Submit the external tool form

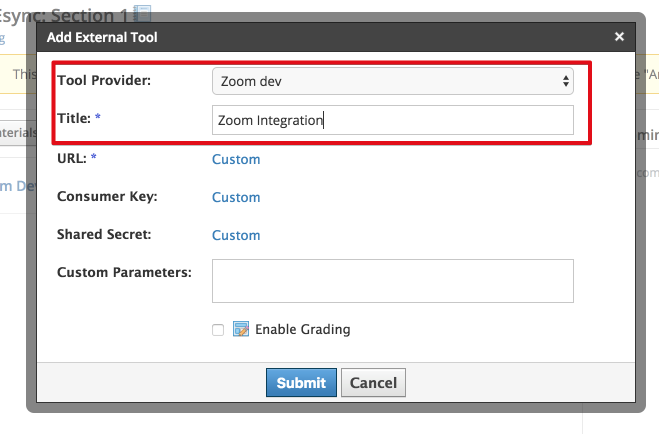301,383
